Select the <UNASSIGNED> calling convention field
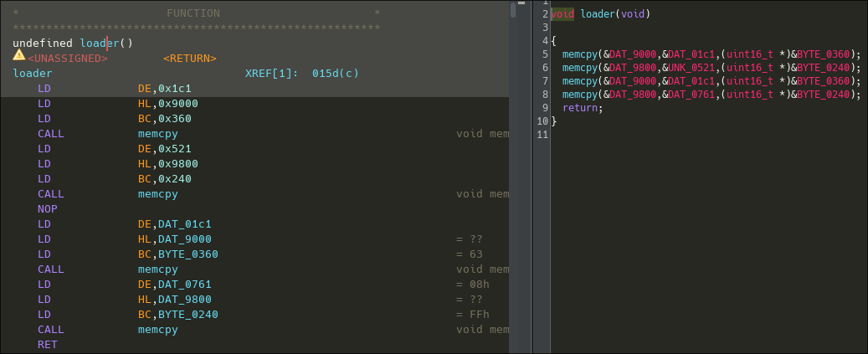The width and height of the screenshot is (868, 354). point(67,59)
